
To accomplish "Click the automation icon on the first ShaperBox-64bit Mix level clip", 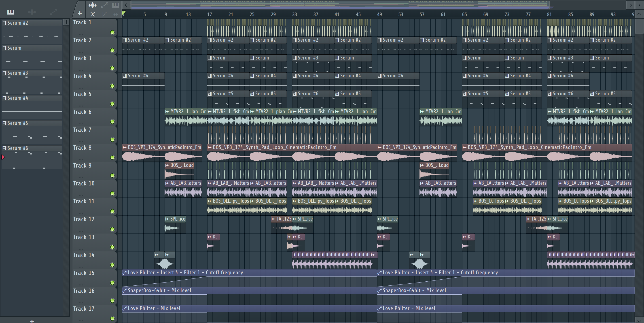I will (x=125, y=291).
